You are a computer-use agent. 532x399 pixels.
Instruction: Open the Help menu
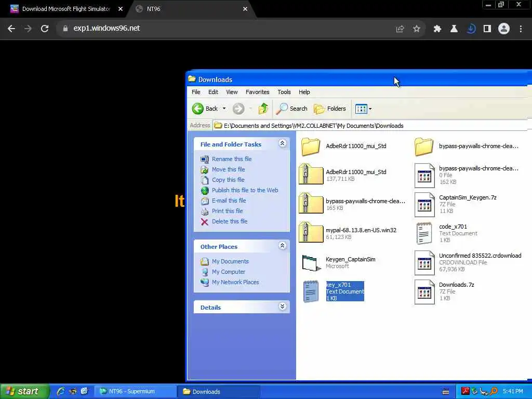point(304,92)
